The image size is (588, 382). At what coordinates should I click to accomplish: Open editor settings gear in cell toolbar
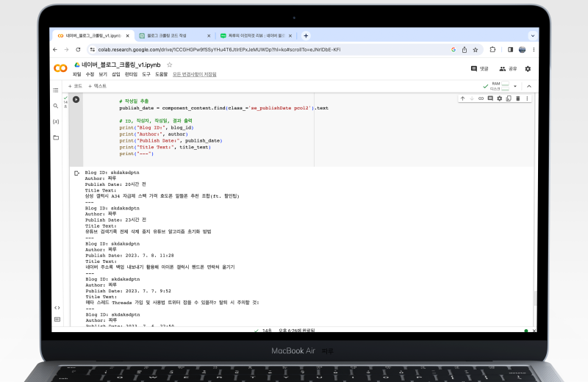(x=500, y=98)
